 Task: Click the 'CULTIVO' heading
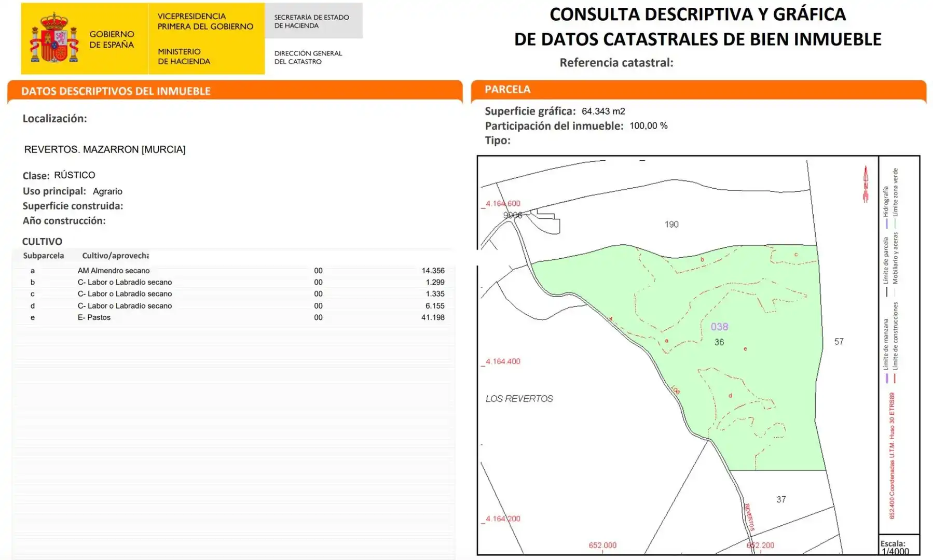tap(42, 241)
